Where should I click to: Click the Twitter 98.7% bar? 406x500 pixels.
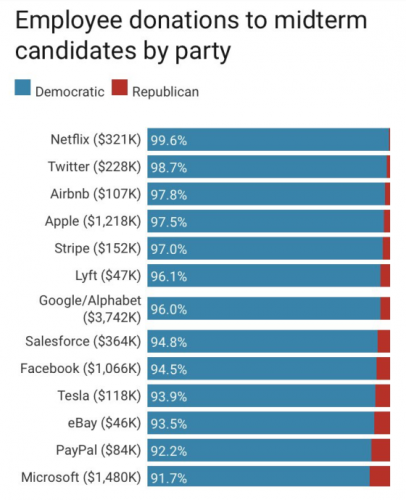point(267,167)
